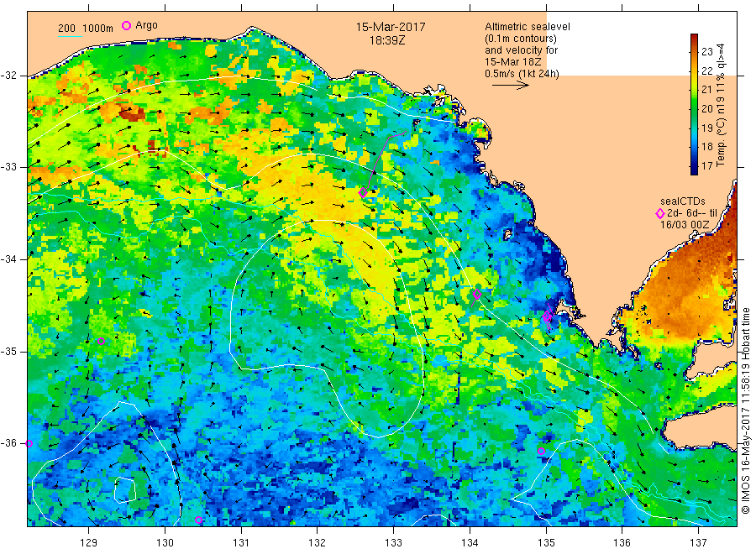Click the 18 tick on color bar
The image size is (756, 554).
[x=706, y=147]
